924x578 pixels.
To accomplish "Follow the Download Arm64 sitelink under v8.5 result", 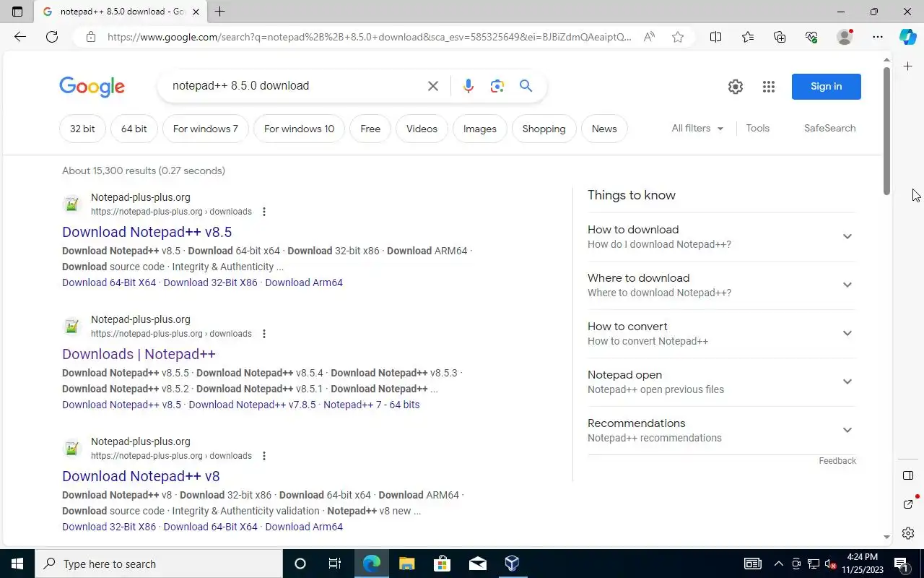I will click(304, 282).
